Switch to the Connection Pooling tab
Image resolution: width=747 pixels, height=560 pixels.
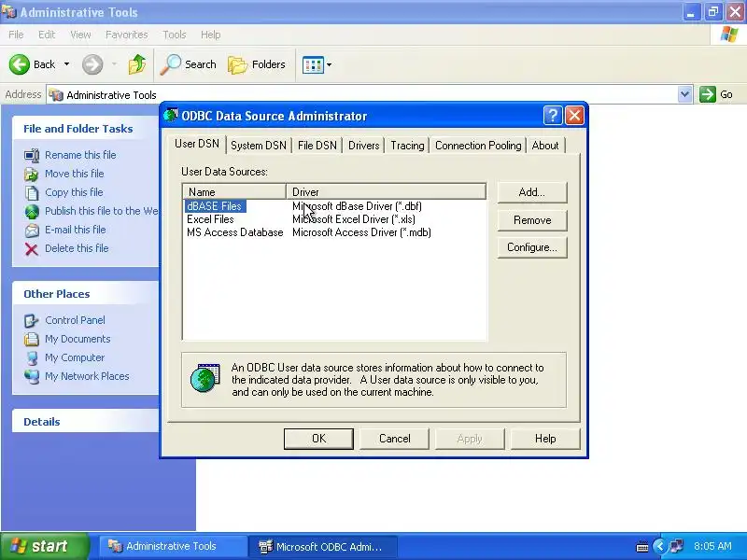[x=478, y=146]
